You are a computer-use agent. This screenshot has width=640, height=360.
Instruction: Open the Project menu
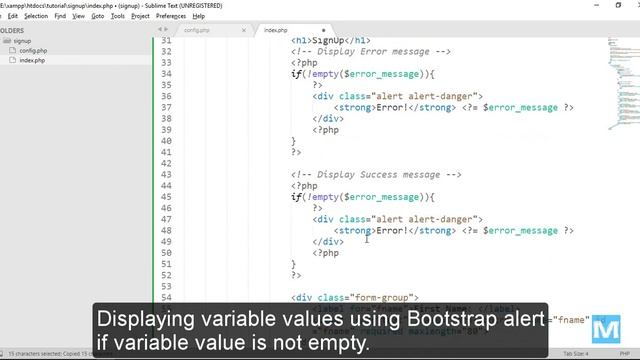coord(140,16)
